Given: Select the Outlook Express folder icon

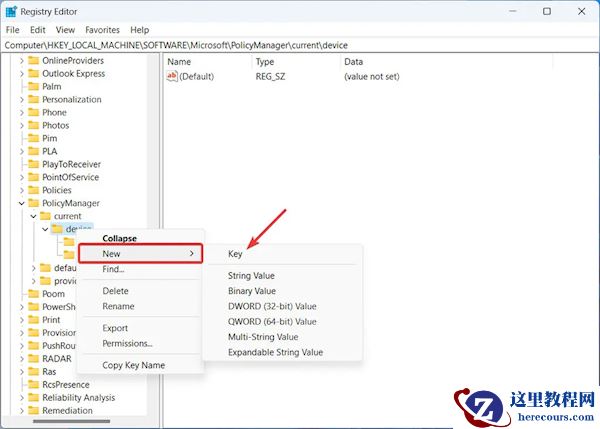Looking at the screenshot, I should 34,73.
